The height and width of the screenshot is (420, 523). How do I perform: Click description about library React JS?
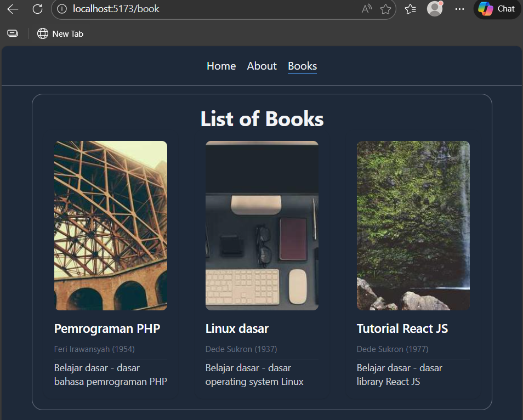400,374
